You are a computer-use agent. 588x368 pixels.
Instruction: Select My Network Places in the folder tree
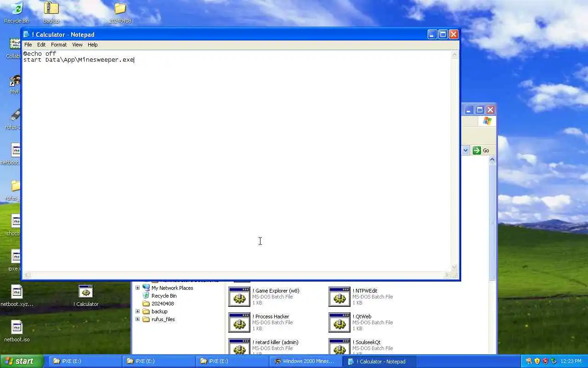click(x=172, y=288)
